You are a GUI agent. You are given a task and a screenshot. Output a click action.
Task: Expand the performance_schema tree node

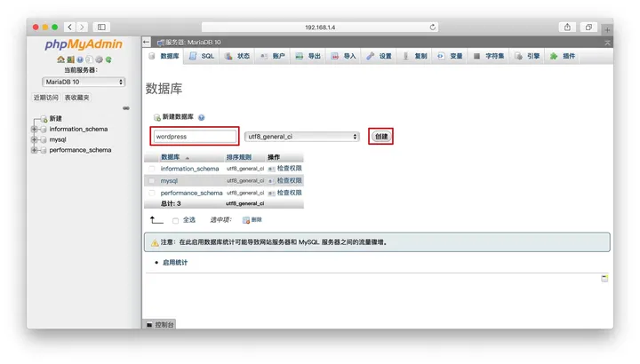pos(35,150)
